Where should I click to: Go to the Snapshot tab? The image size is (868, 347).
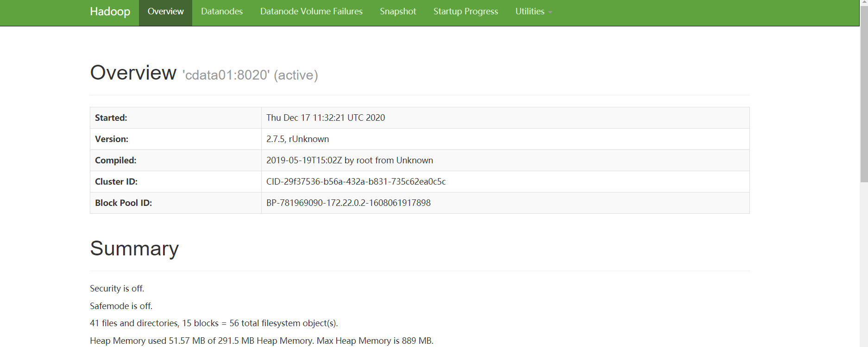398,12
